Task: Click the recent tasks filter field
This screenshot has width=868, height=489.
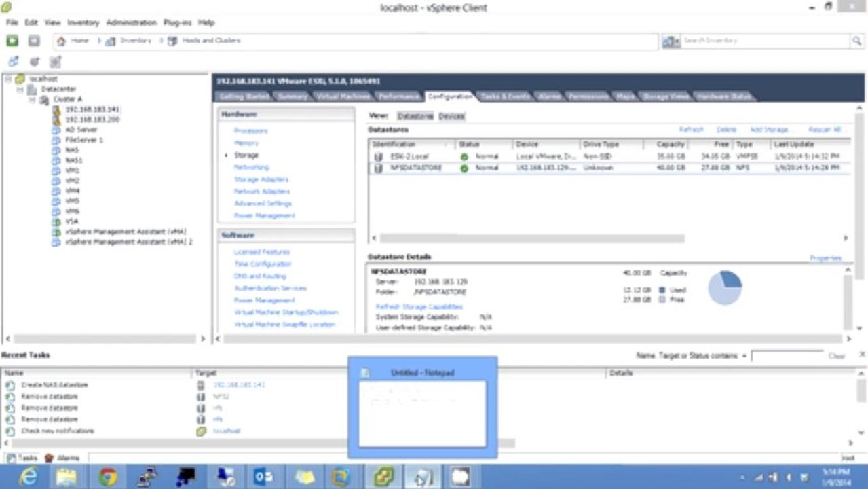Action: (x=787, y=356)
